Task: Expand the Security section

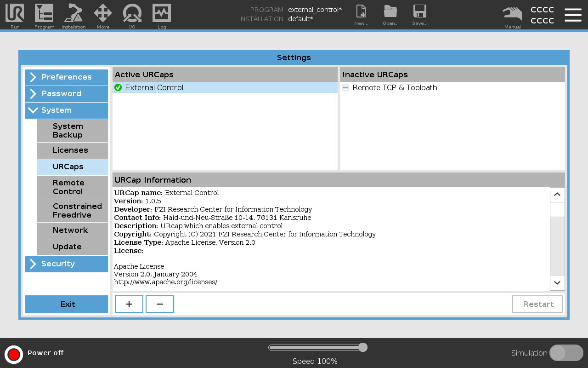Action: tap(67, 264)
